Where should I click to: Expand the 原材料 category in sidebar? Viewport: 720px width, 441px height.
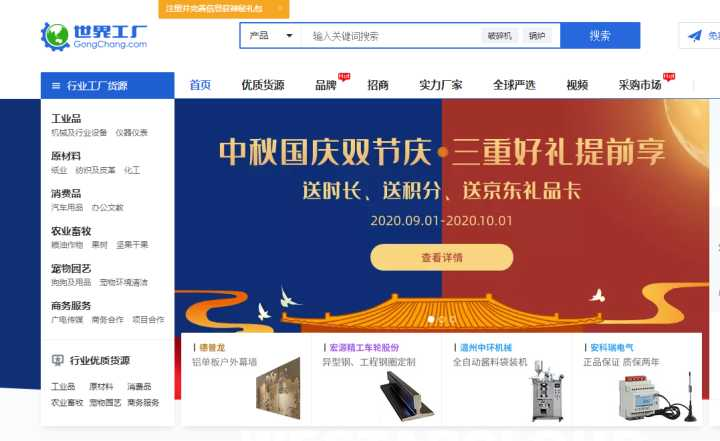coord(66,156)
